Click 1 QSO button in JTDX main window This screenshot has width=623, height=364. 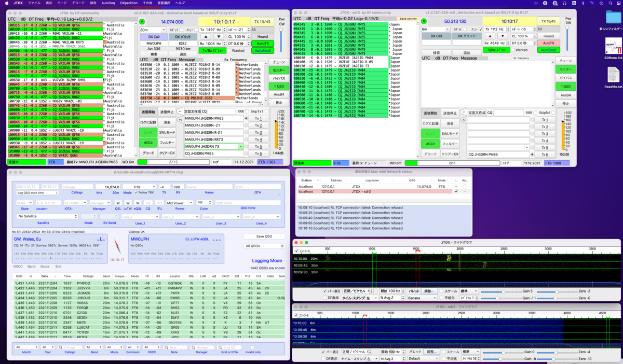coord(279,86)
